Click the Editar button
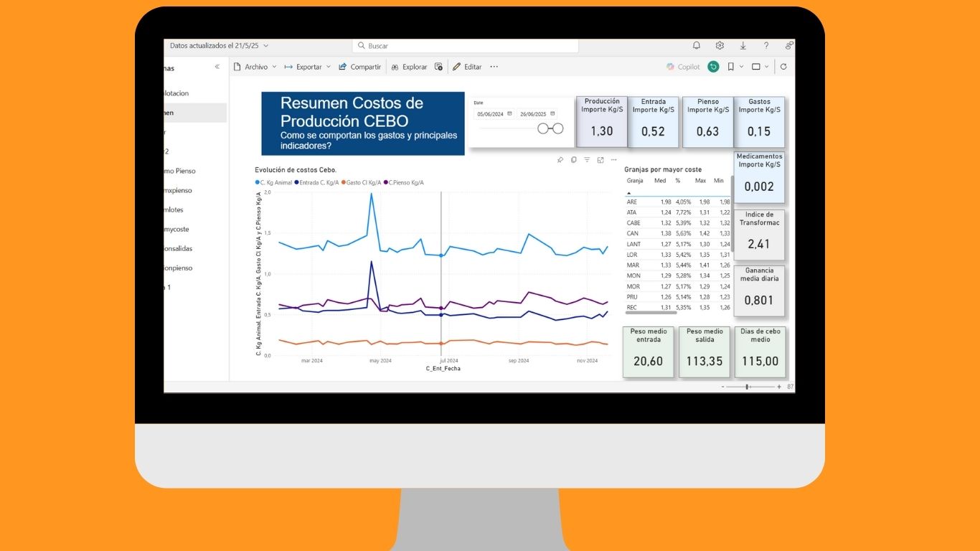 pos(467,67)
